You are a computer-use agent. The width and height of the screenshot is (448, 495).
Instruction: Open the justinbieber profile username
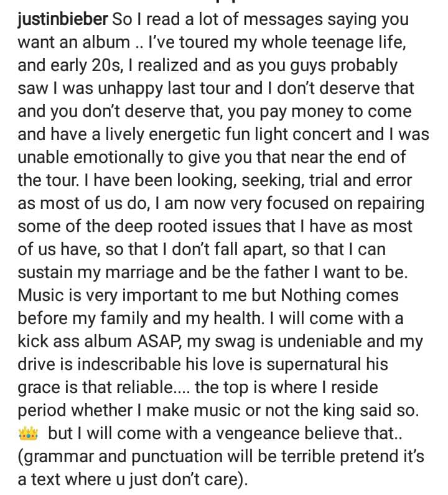point(63,19)
